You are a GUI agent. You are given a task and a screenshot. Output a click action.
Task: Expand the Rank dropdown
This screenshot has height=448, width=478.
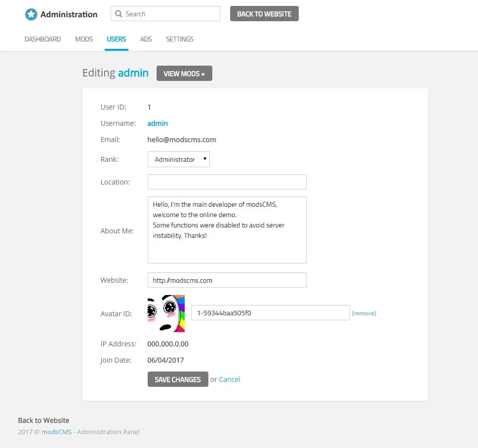179,159
